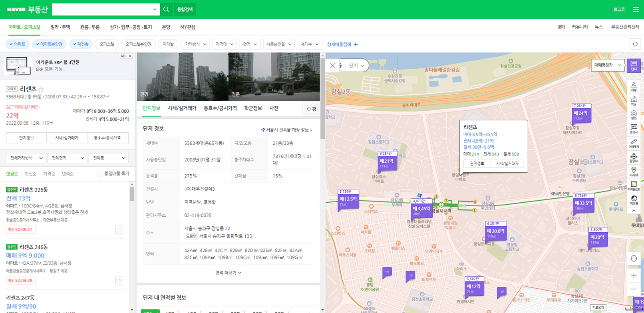Click the 매 24억 map marker
This screenshot has height=313, width=644.
tap(581, 113)
